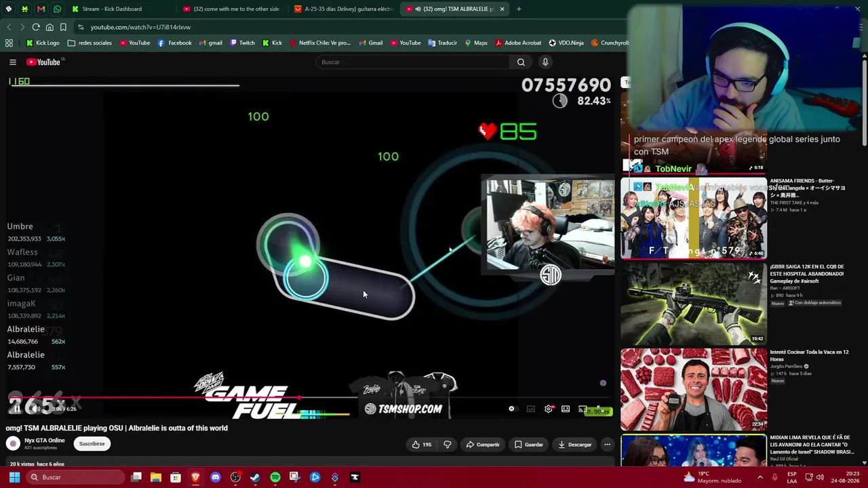Open the MIDIAN LIMA video title

812,445
